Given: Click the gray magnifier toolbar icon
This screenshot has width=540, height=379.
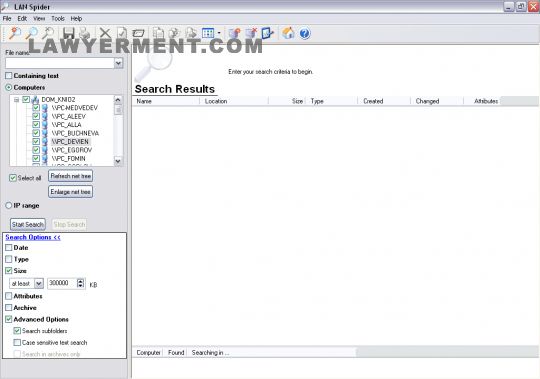Looking at the screenshot, I should click(x=48, y=33).
